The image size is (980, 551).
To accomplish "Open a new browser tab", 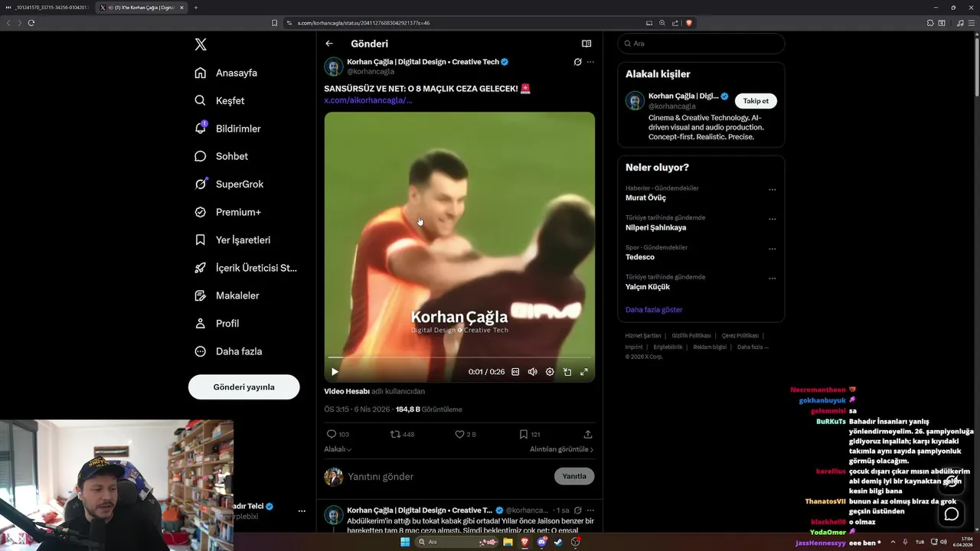I will pos(196,8).
